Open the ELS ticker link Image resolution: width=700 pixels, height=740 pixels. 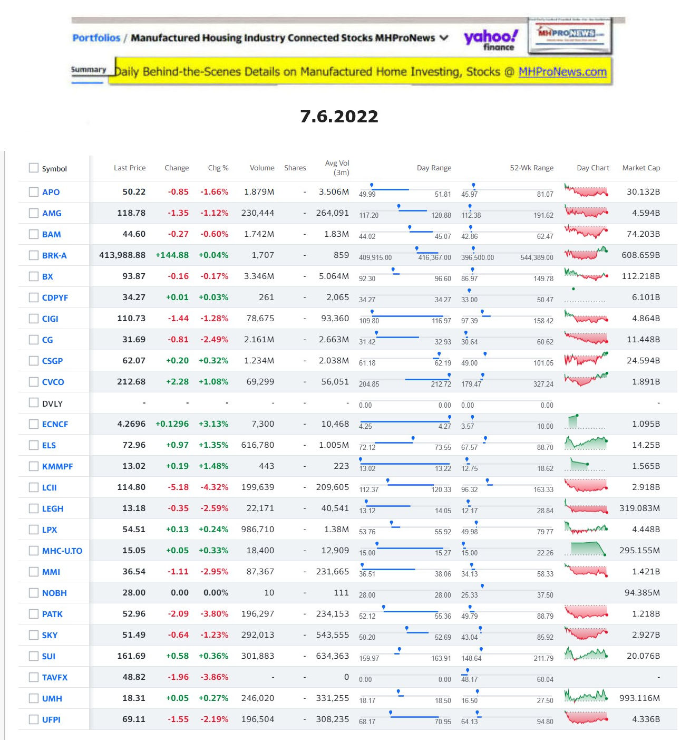(48, 445)
